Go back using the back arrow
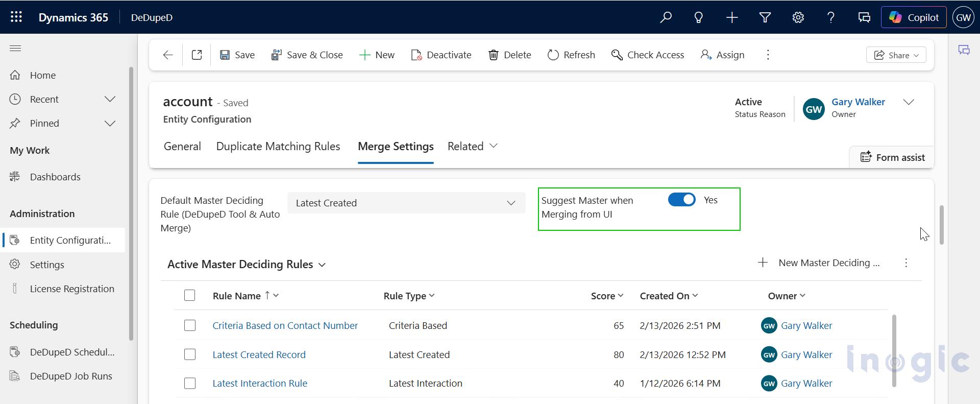Viewport: 980px width, 404px height. pos(168,55)
